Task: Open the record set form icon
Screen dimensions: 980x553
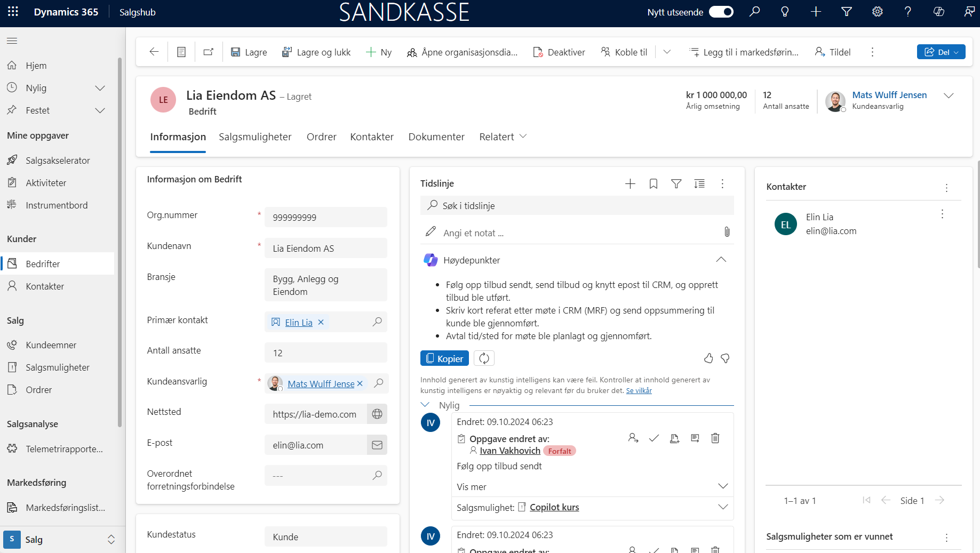Action: [181, 52]
